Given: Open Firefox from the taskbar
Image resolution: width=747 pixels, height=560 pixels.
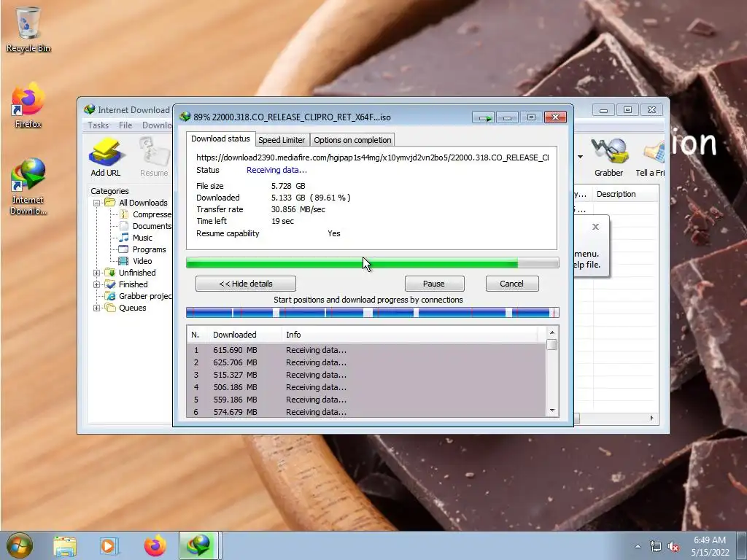Looking at the screenshot, I should pyautogui.click(x=155, y=545).
